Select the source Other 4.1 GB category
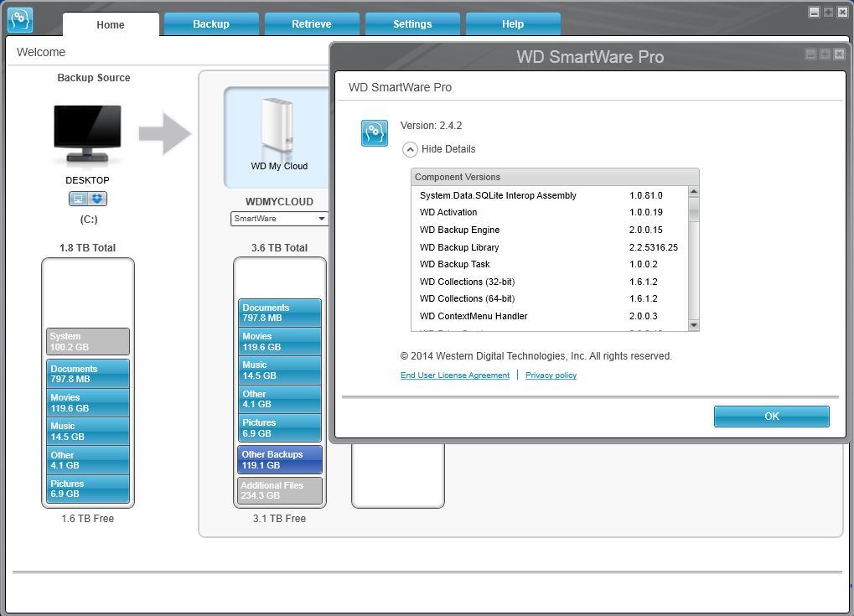Viewport: 854px width, 616px height. click(88, 459)
